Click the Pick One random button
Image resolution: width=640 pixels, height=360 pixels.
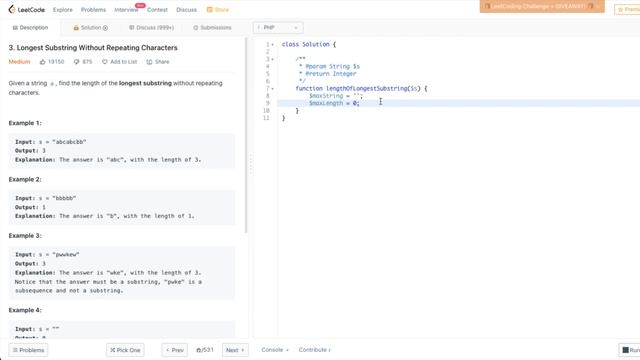pos(125,350)
